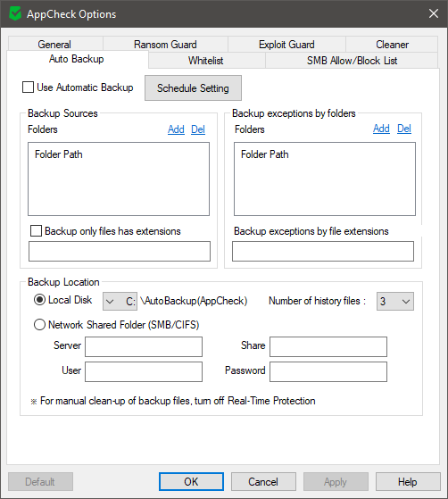Open Schedule Setting
Viewport: 448px width, 499px height.
pos(193,87)
